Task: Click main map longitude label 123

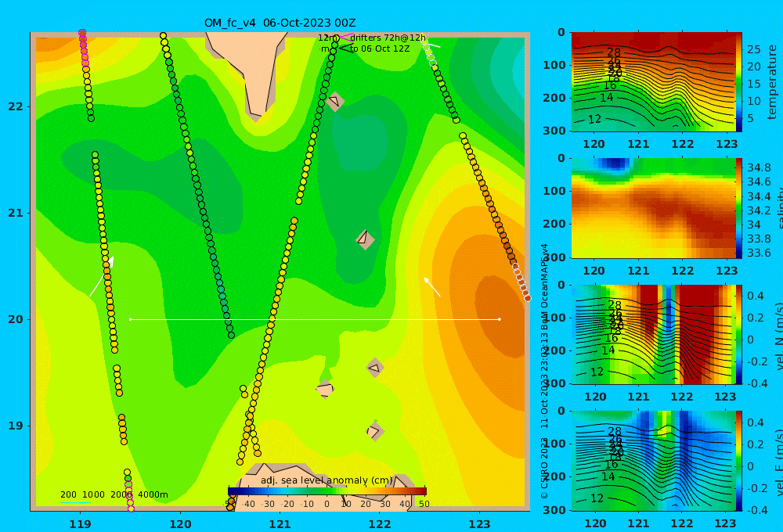Action: tap(480, 524)
